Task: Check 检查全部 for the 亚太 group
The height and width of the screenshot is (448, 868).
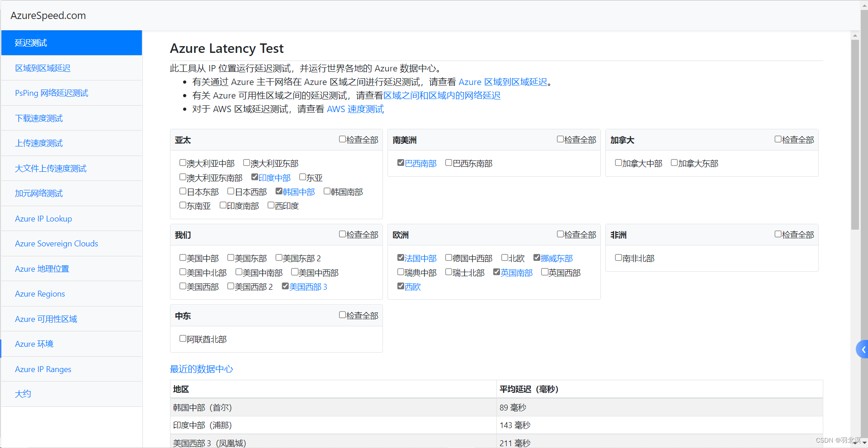Action: click(342, 139)
